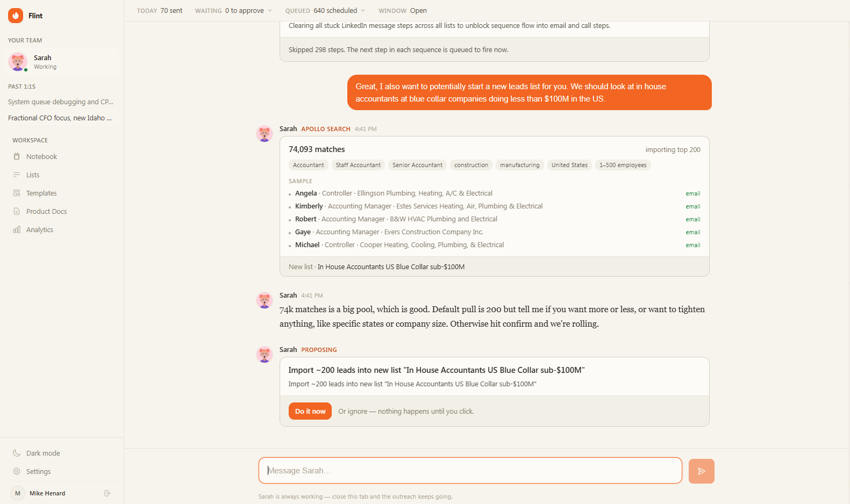850x504 pixels.
Task: Click the Analytics bar chart icon
Action: pos(17,229)
